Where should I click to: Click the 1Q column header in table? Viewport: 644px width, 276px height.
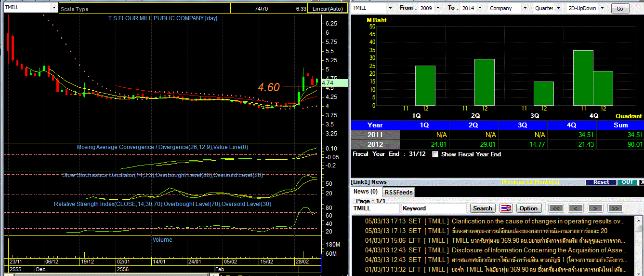click(424, 125)
